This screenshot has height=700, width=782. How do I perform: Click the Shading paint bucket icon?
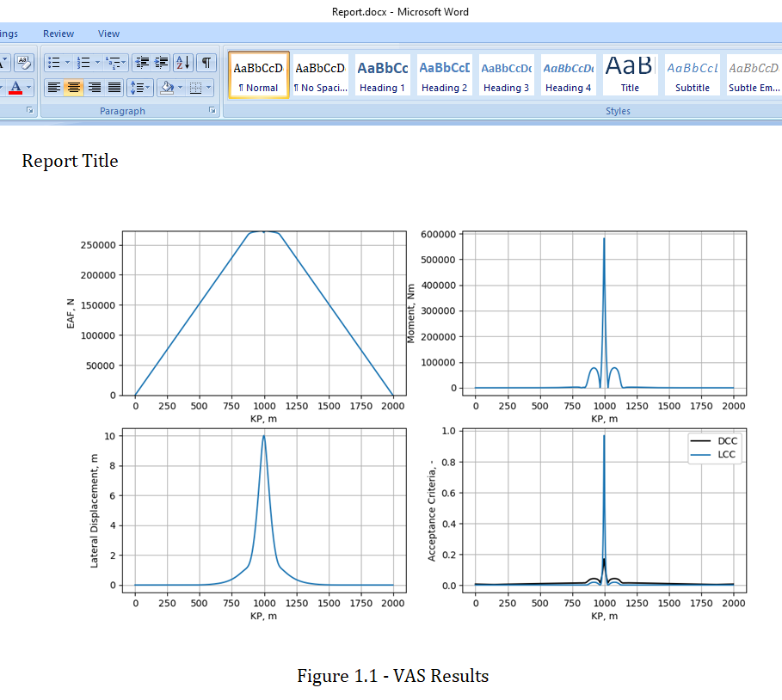167,89
